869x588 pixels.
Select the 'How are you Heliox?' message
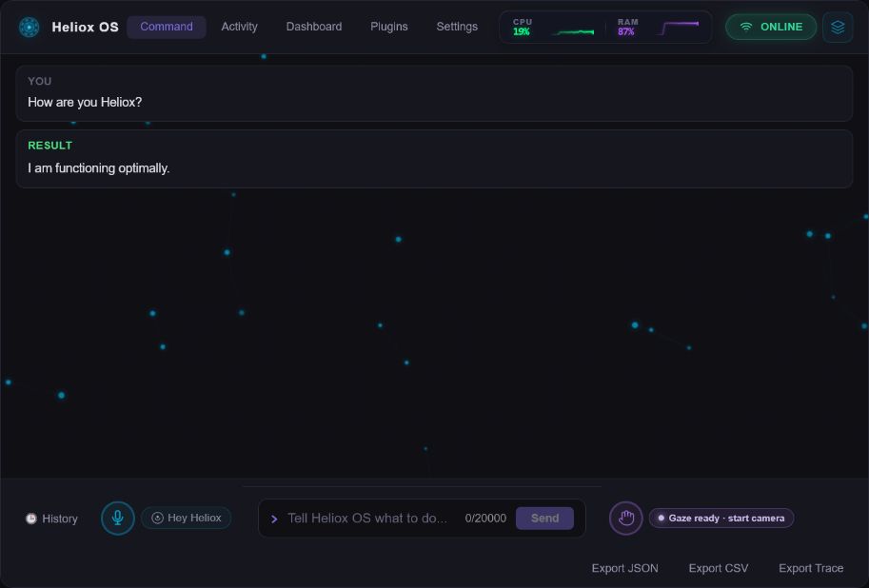point(434,93)
